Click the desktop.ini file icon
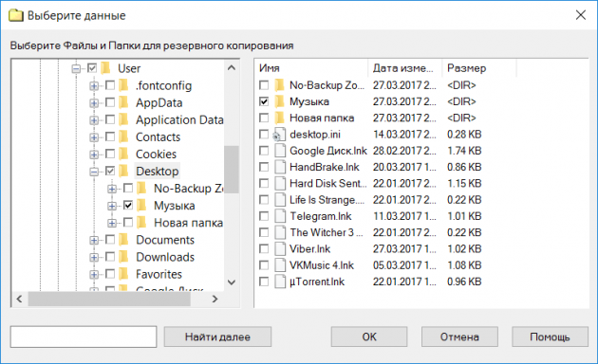 click(x=280, y=135)
